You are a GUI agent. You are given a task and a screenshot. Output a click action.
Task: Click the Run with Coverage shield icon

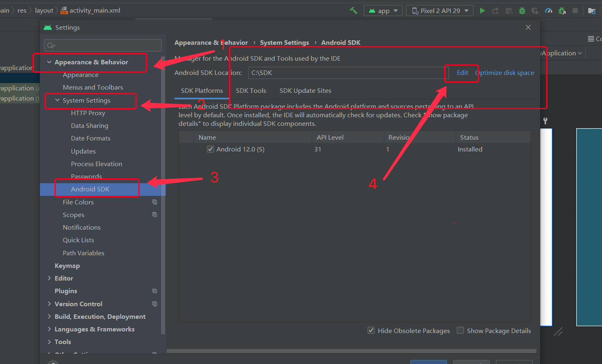[535, 11]
